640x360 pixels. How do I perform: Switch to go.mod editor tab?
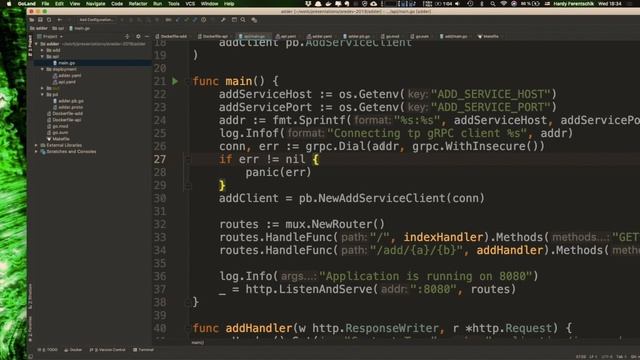390,36
